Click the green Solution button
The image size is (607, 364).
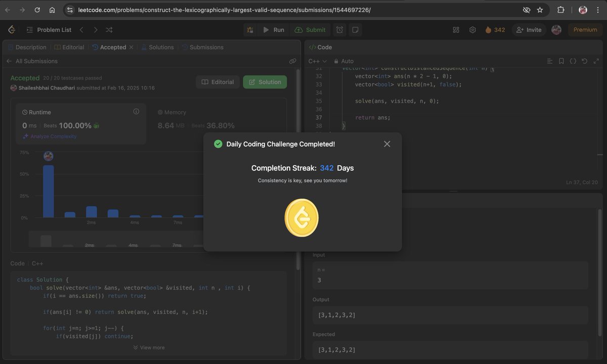(265, 82)
